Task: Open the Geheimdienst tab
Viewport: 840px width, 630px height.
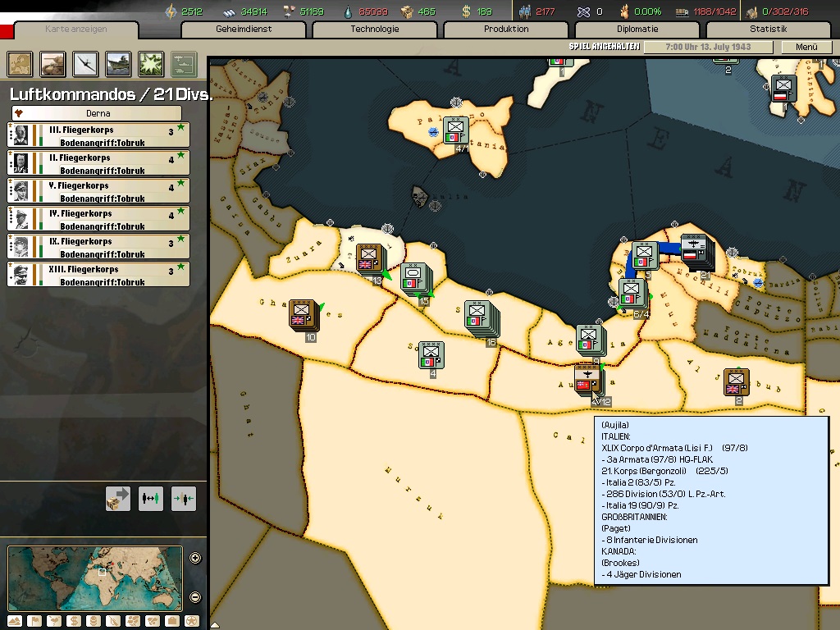Action: (244, 30)
